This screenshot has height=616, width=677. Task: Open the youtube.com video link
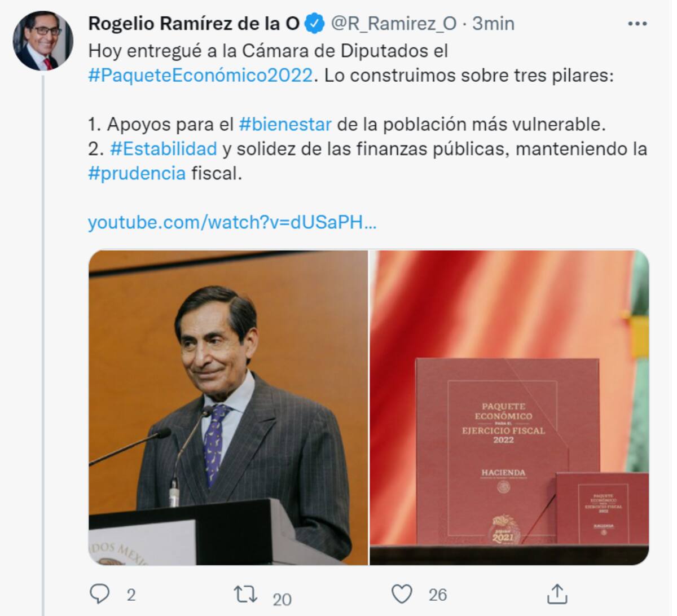232,222
